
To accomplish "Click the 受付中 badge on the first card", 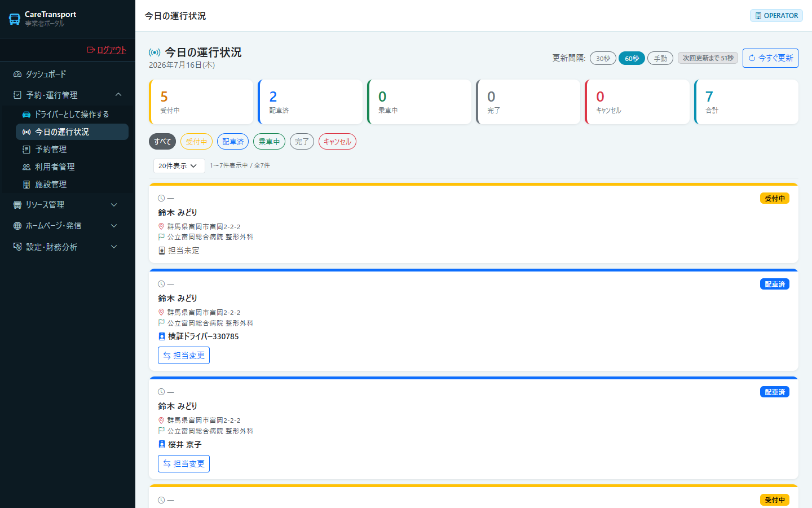I will [775, 199].
